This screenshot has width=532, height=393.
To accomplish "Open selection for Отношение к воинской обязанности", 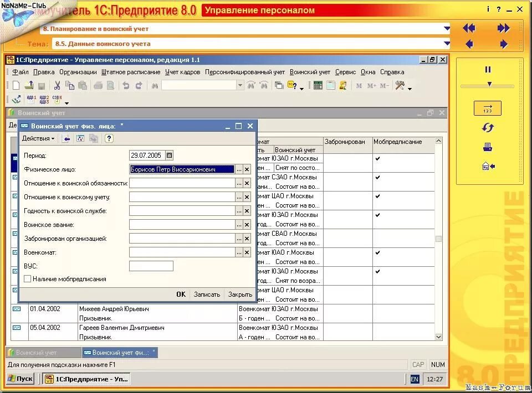I will [239, 183].
